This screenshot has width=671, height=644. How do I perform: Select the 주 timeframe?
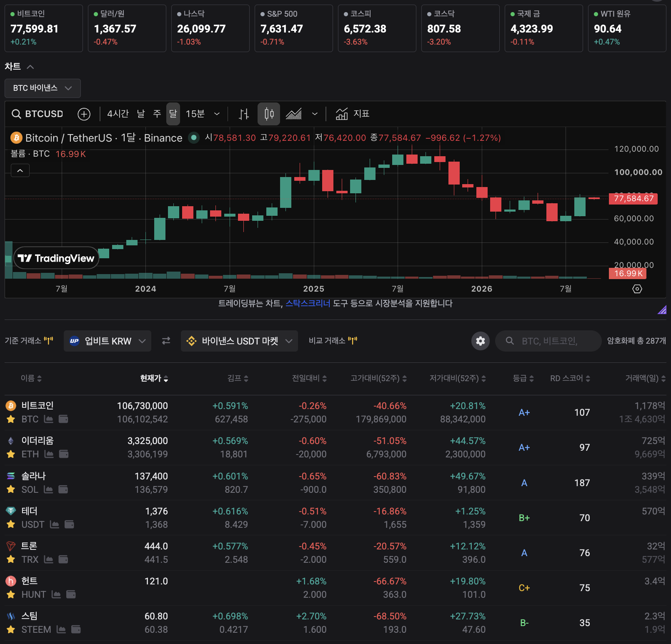coord(157,114)
